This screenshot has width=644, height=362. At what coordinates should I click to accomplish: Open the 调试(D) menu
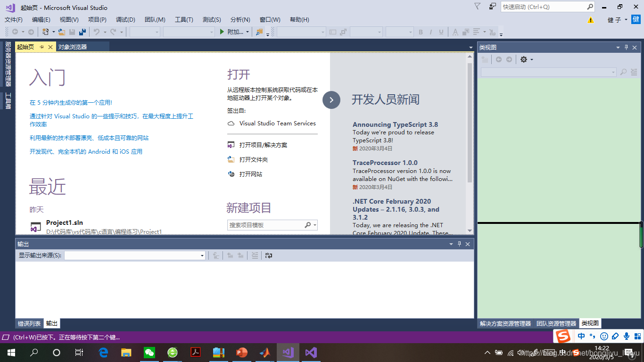125,20
